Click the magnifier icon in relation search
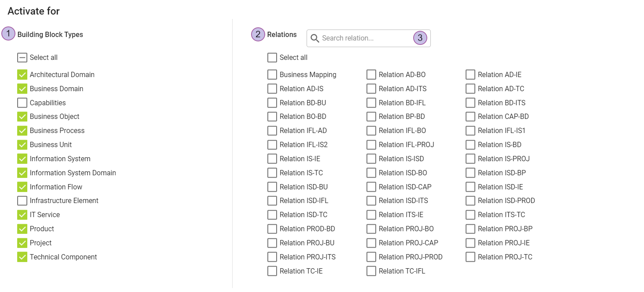Image resolution: width=644 pixels, height=292 pixels. (x=315, y=38)
